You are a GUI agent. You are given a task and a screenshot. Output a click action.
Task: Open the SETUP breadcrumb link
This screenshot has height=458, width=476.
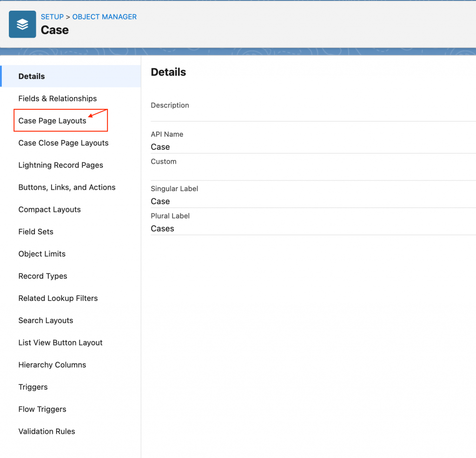tap(52, 17)
